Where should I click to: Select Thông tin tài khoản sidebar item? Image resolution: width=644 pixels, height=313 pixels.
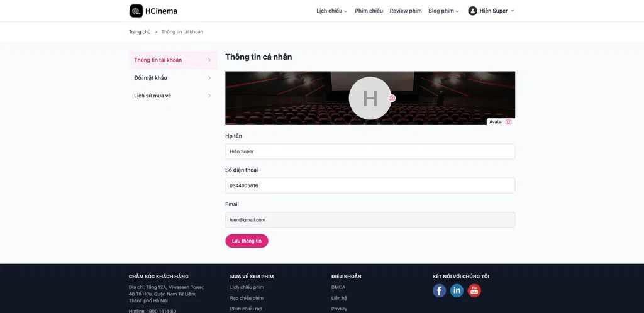coord(172,60)
